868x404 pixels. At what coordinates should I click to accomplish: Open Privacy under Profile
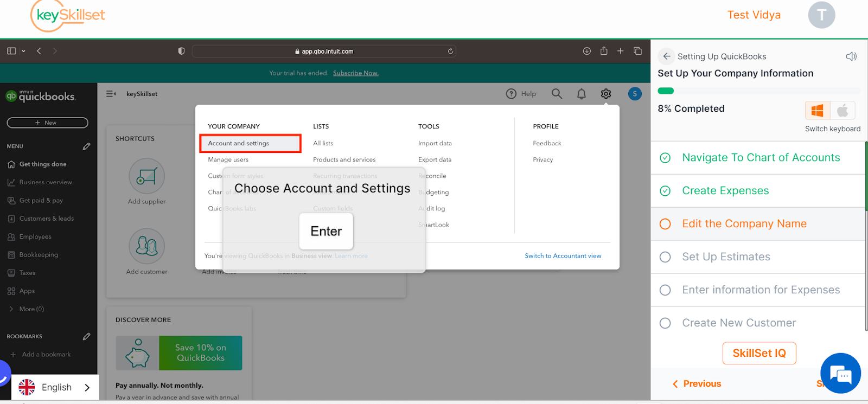[542, 159]
